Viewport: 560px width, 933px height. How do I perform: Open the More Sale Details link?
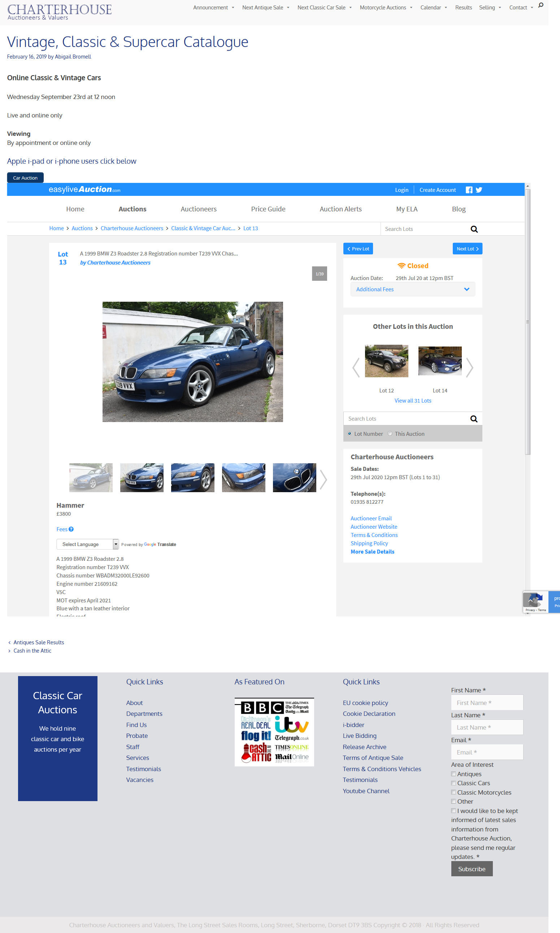point(373,552)
